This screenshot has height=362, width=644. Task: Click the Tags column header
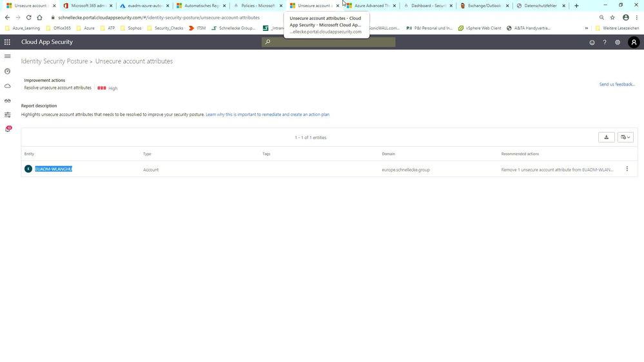click(x=266, y=154)
